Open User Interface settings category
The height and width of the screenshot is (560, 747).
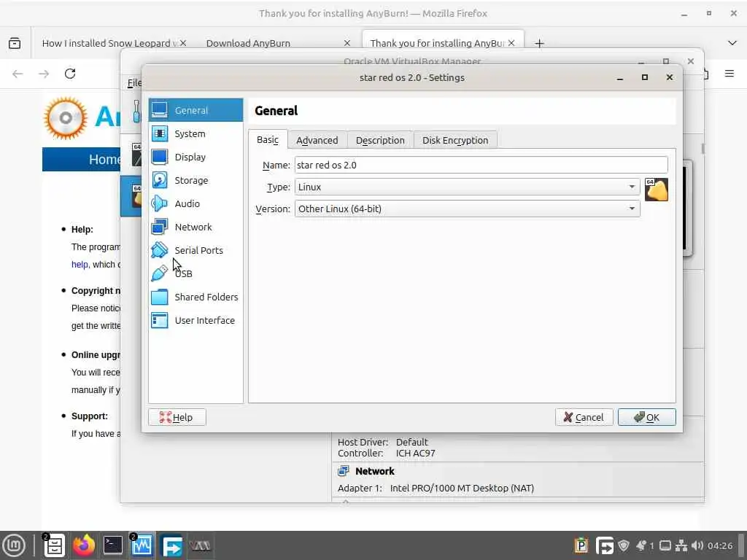pyautogui.click(x=196, y=321)
